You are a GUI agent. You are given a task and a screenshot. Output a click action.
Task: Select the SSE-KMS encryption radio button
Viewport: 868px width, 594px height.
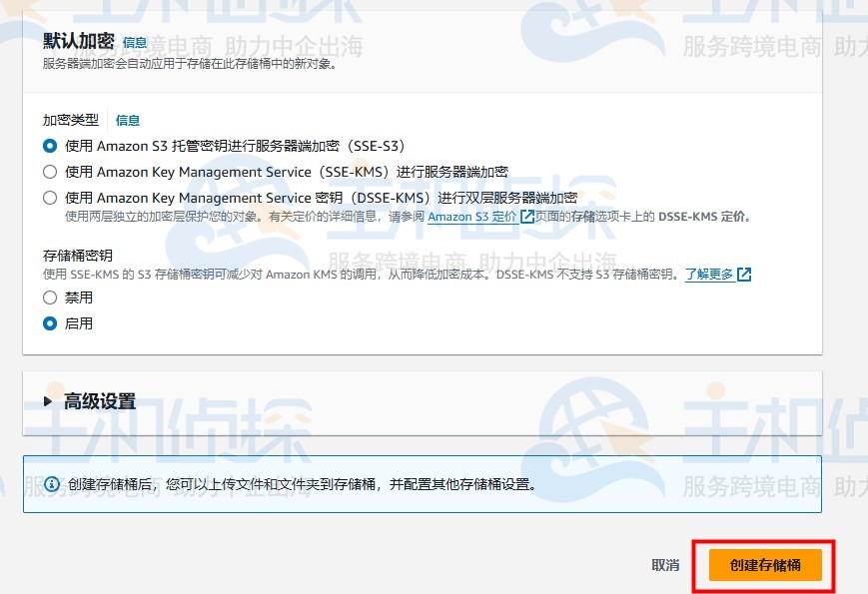50,171
